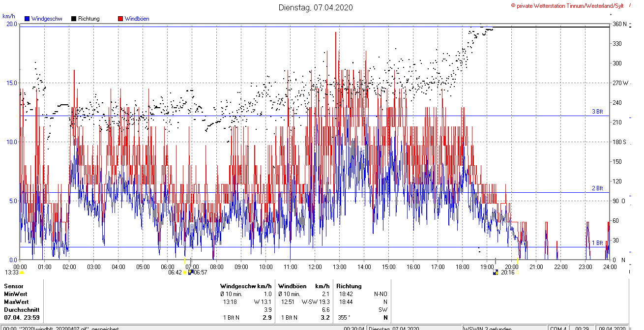Click the 18:00 time axis label
Screen dimensions: 644x330
[463, 267]
